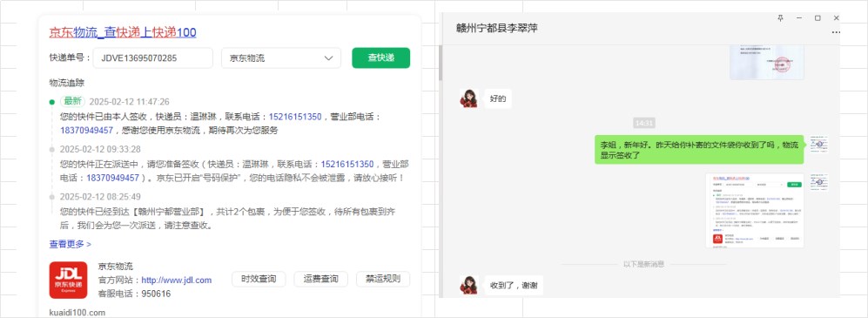The width and height of the screenshot is (868, 318).
Task: Pin the chat window with the pin icon
Action: pos(781,18)
